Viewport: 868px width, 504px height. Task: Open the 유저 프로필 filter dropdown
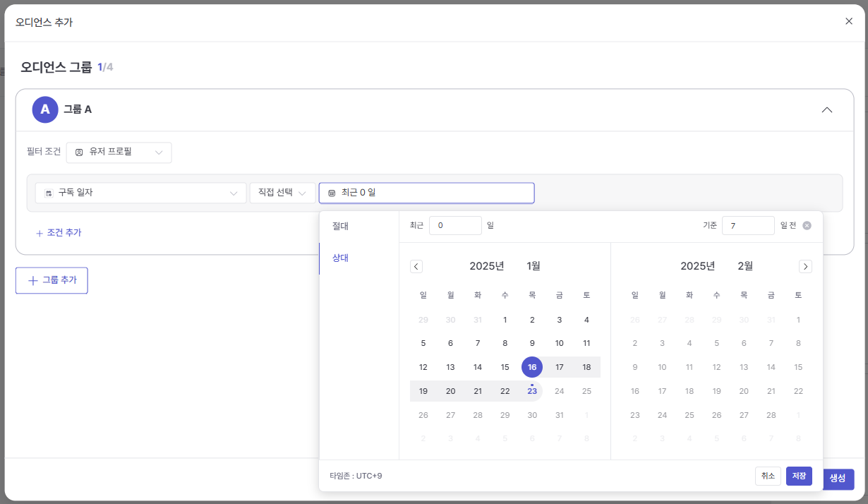[x=119, y=152]
